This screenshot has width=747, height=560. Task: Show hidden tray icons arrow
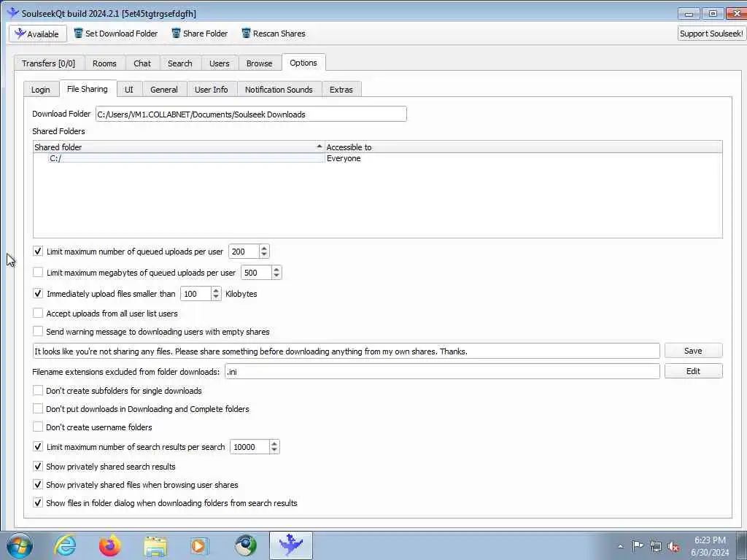(x=620, y=546)
